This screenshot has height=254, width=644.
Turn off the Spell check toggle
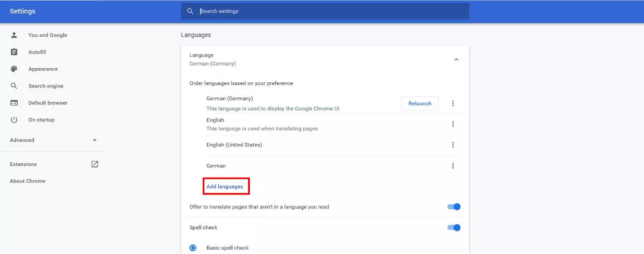click(454, 227)
